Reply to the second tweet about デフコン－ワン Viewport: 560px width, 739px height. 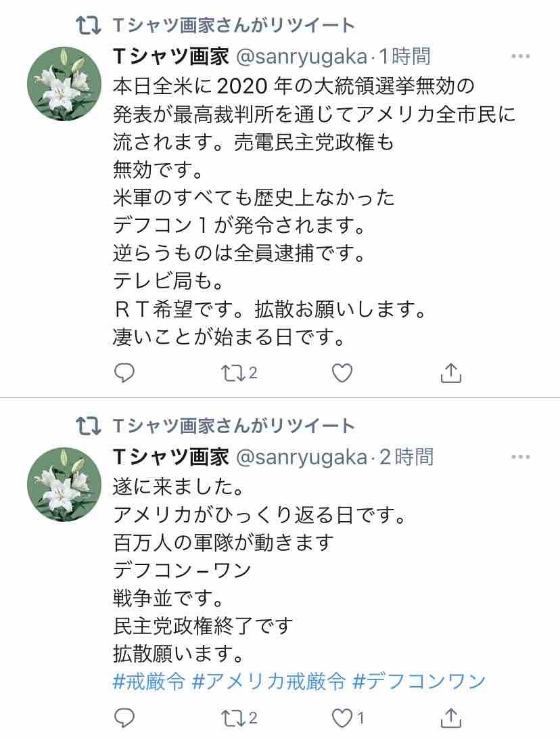(124, 717)
